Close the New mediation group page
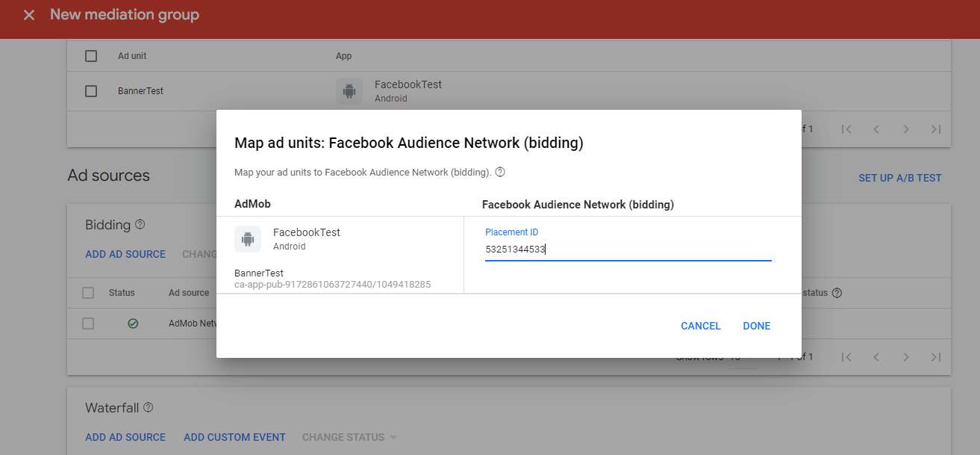 tap(29, 15)
